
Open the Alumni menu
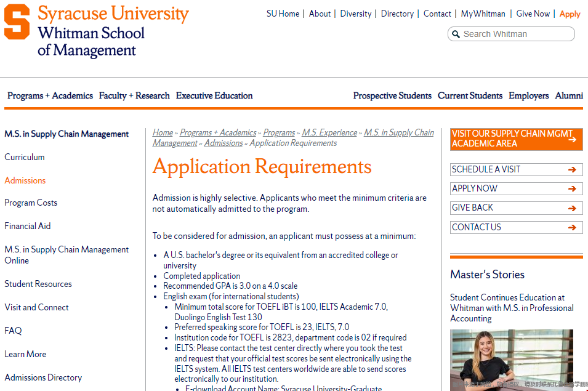click(569, 95)
